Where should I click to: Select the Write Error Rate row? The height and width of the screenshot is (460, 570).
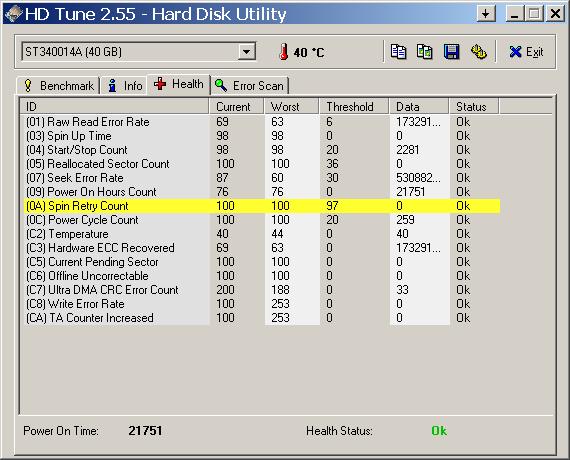[x=262, y=304]
